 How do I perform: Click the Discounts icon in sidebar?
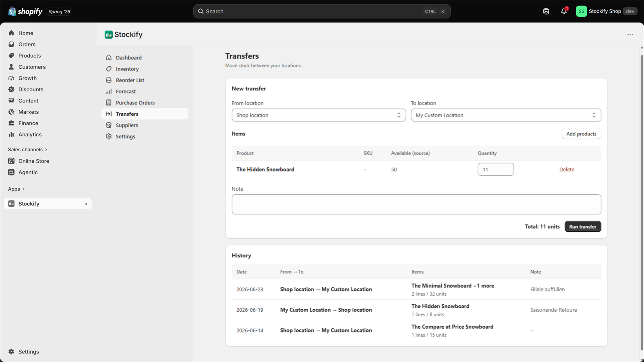click(11, 89)
